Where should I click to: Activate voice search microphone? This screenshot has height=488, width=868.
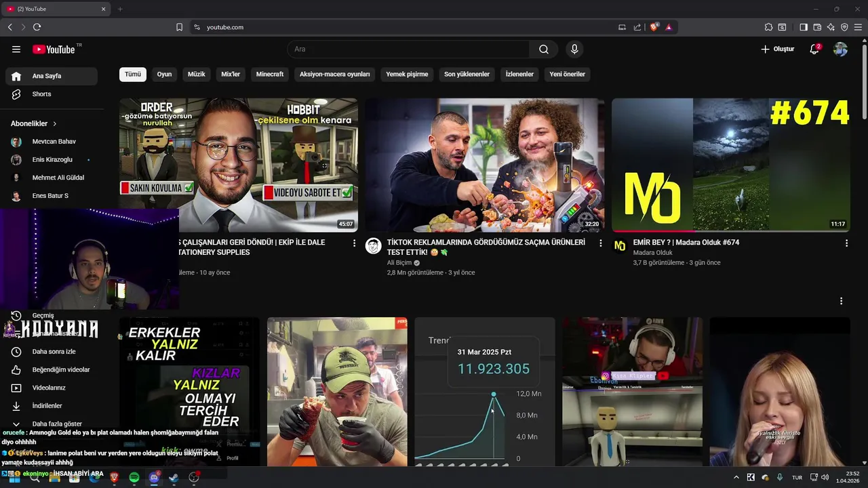click(574, 49)
